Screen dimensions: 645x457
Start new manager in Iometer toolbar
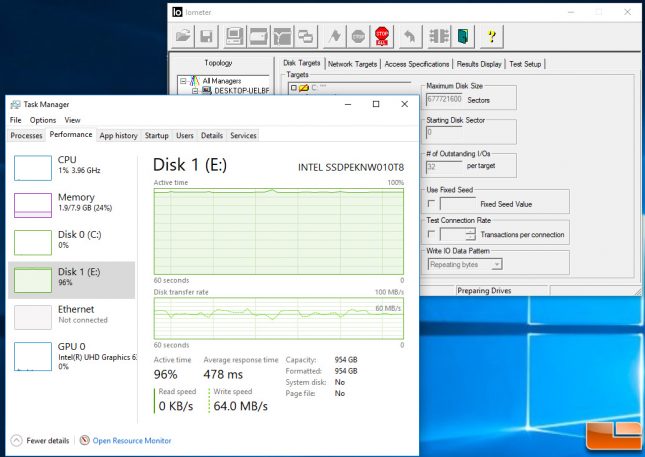click(234, 36)
